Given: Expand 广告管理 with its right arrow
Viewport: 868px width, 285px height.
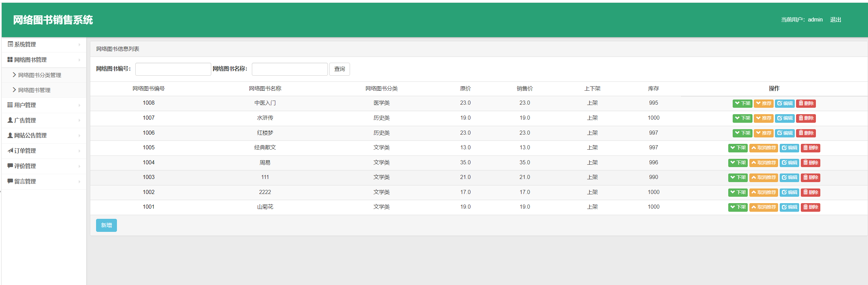Looking at the screenshot, I should click(x=79, y=120).
